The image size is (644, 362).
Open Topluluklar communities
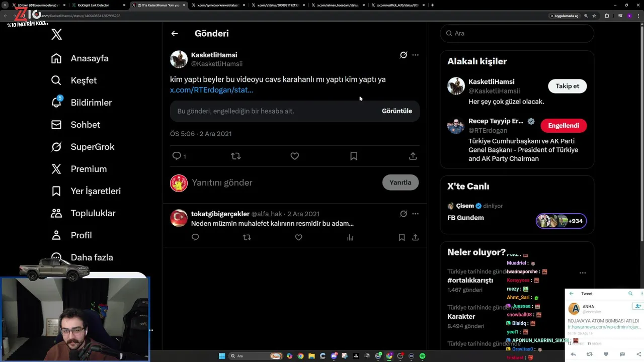pos(84,213)
